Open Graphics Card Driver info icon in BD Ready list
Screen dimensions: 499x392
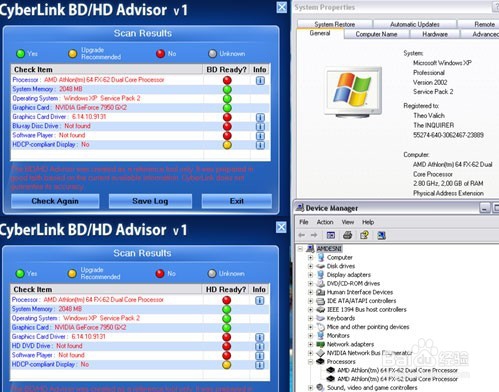(x=260, y=117)
